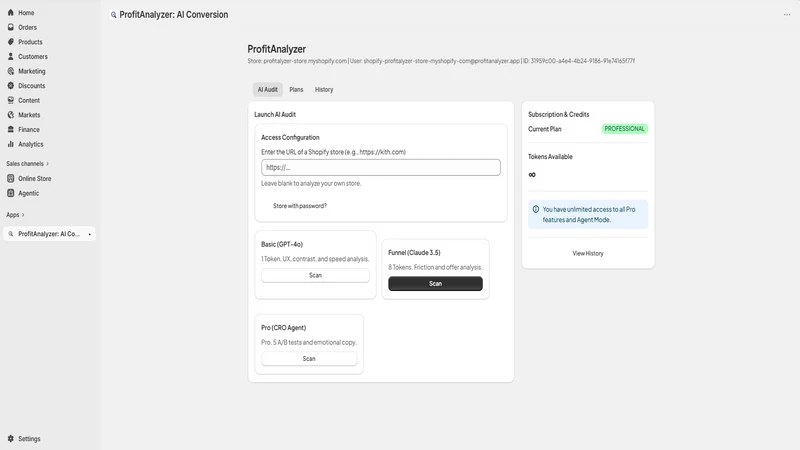Open Customers person icon
The height and width of the screenshot is (450, 800).
(11, 57)
